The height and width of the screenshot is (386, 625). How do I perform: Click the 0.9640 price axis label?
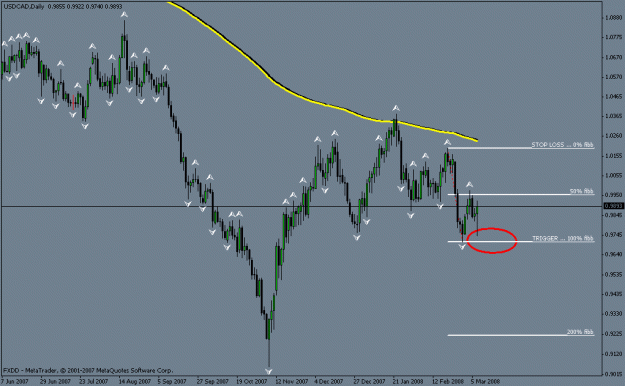coord(613,254)
